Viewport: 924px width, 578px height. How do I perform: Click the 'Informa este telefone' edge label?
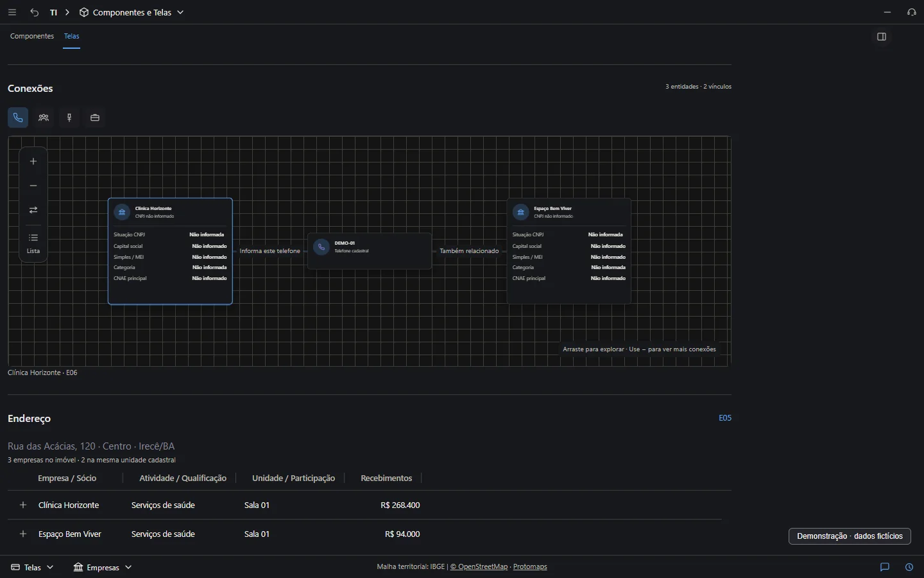click(270, 251)
